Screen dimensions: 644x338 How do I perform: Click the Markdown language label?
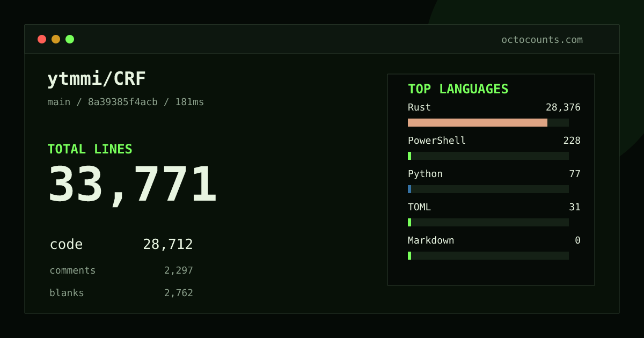[431, 240]
